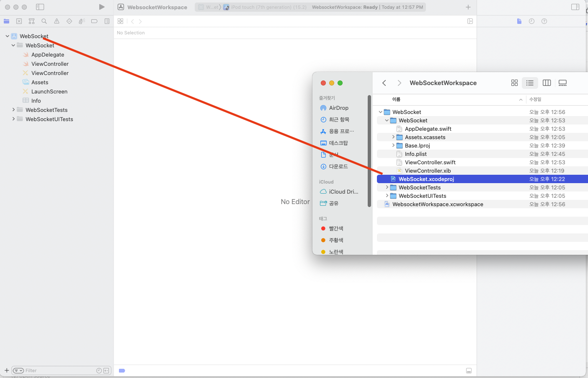Select LaunchScreen in the project navigator
The height and width of the screenshot is (378, 588).
click(49, 91)
